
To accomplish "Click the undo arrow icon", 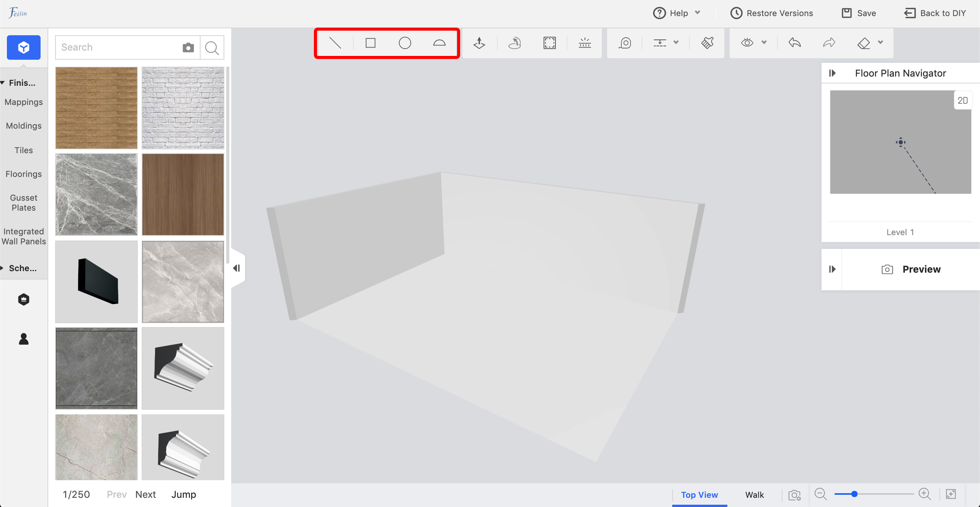I will click(795, 43).
